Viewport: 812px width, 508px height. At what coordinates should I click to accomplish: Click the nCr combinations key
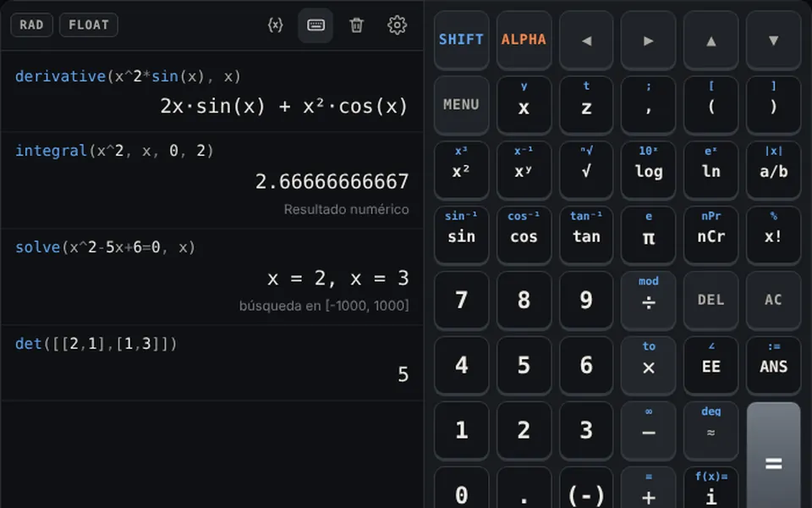tap(711, 235)
